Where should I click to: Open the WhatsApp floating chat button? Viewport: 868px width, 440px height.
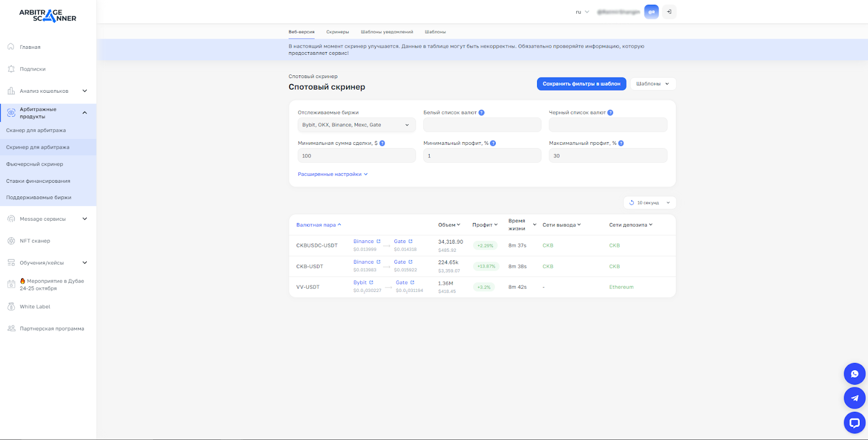click(x=854, y=374)
